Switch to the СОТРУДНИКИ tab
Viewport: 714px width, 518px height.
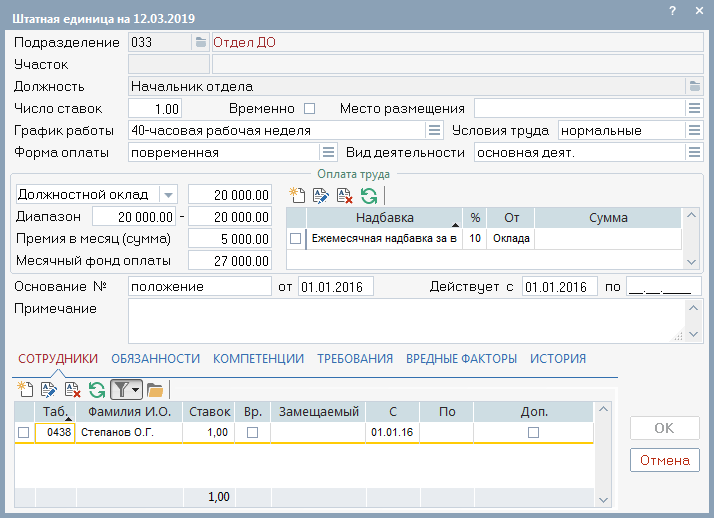tap(58, 359)
